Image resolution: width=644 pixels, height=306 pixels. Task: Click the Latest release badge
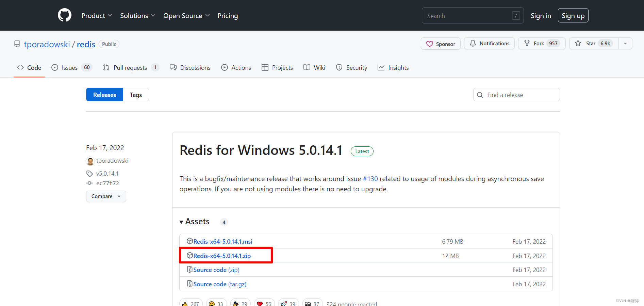point(362,151)
